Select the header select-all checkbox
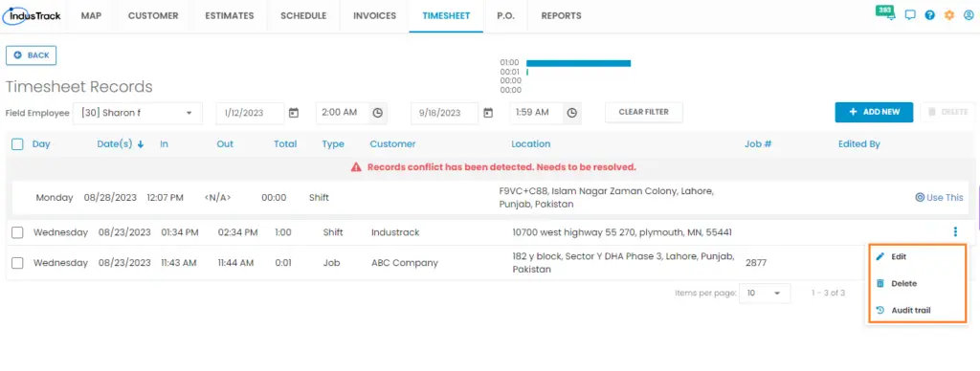This screenshot has height=371, width=980. tap(17, 144)
